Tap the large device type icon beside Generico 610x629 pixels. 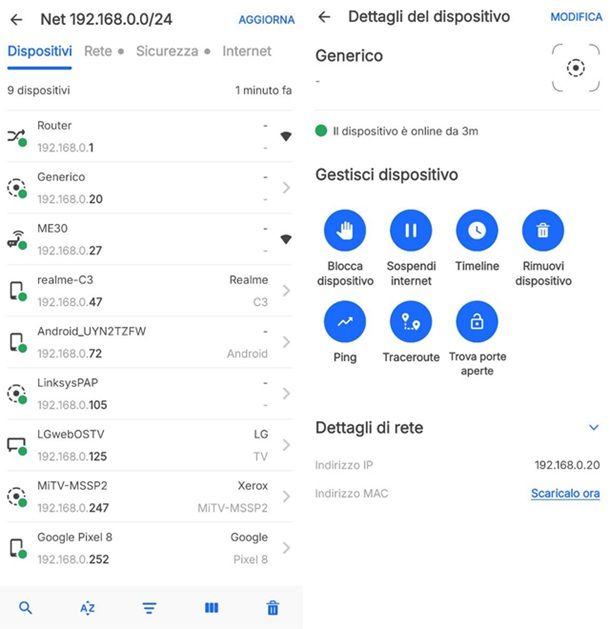click(x=576, y=68)
